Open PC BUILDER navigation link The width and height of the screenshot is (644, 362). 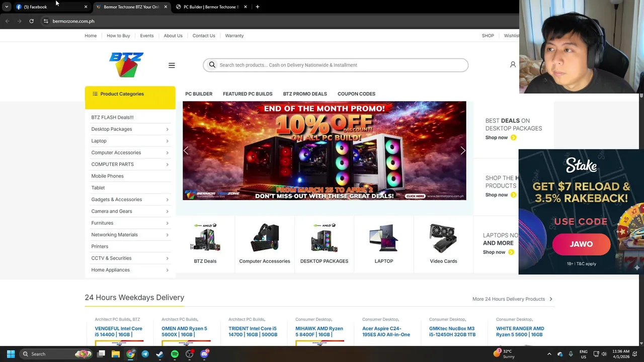[199, 94]
